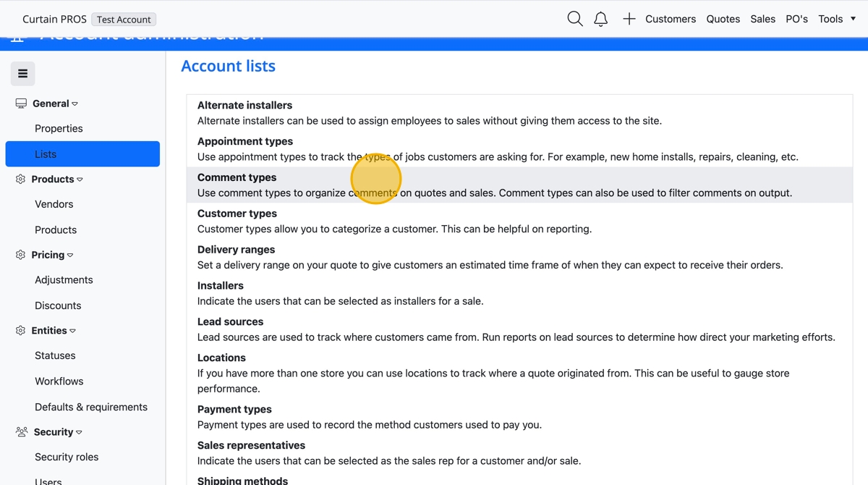
Task: Open Security roles in sidebar
Action: click(x=67, y=457)
